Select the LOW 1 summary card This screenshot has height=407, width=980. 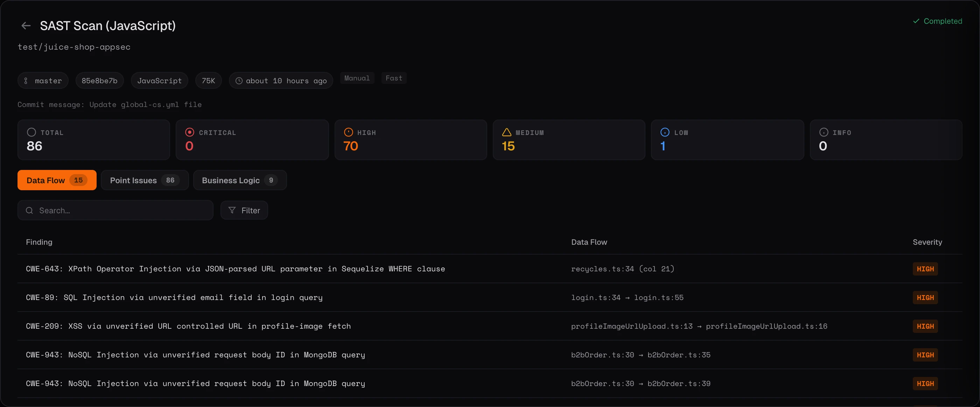(727, 140)
